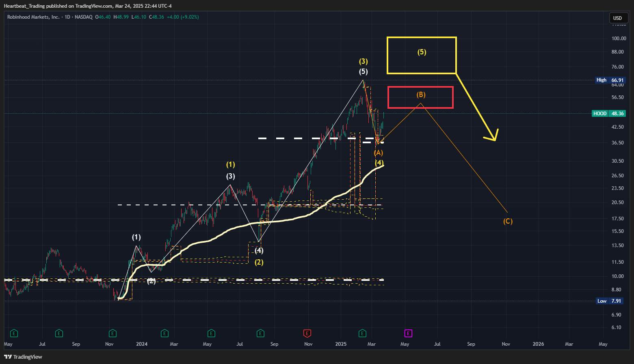Click the low value L46.10 in legend
The image size is (634, 364).
pyautogui.click(x=139, y=17)
